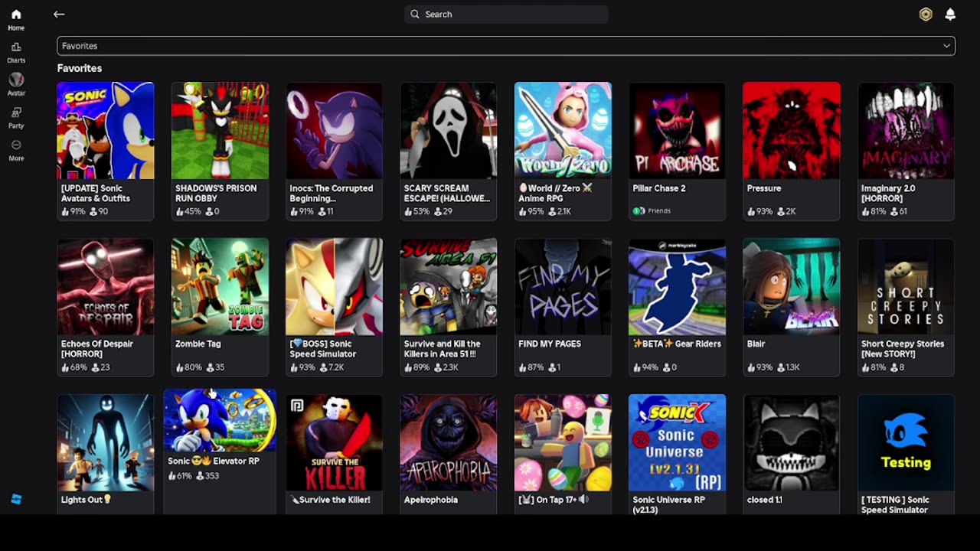
Task: Click the Pillar Chase 2 title
Action: [658, 188]
